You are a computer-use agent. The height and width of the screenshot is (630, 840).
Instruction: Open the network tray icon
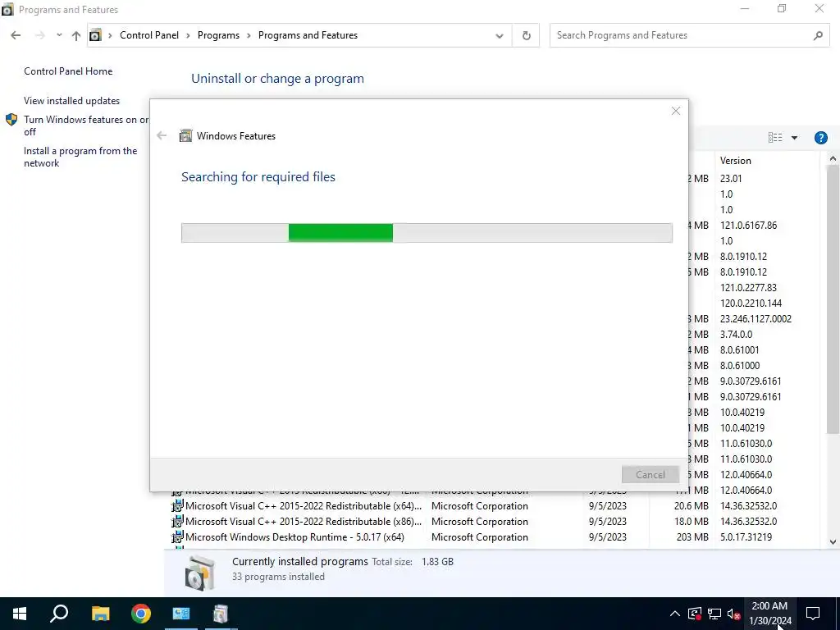tap(714, 614)
